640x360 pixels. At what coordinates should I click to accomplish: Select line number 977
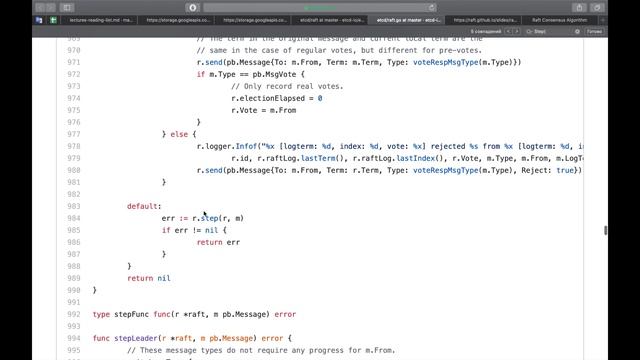[x=74, y=134]
